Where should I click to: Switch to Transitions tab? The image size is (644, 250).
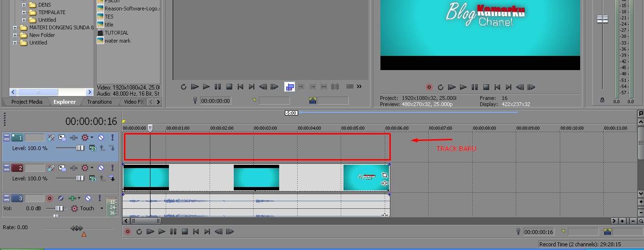pyautogui.click(x=99, y=102)
